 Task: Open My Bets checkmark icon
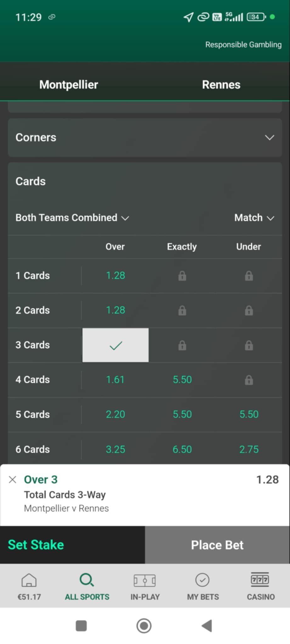(x=202, y=580)
